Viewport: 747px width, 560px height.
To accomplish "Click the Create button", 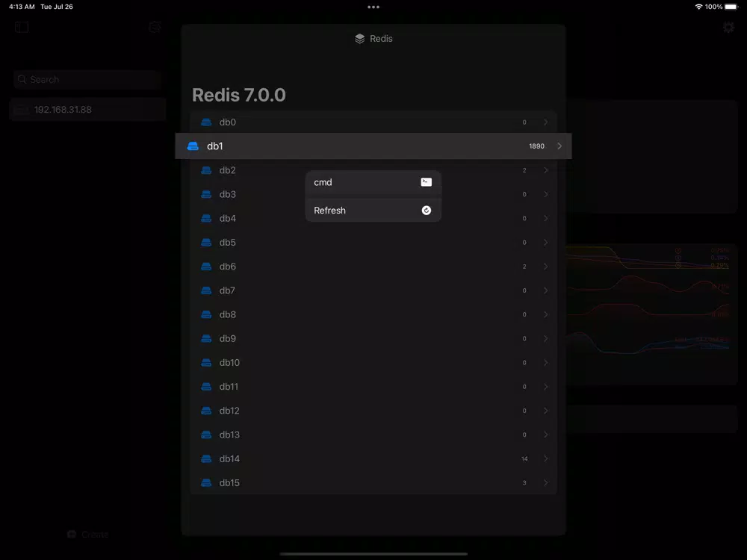I will (x=88, y=535).
